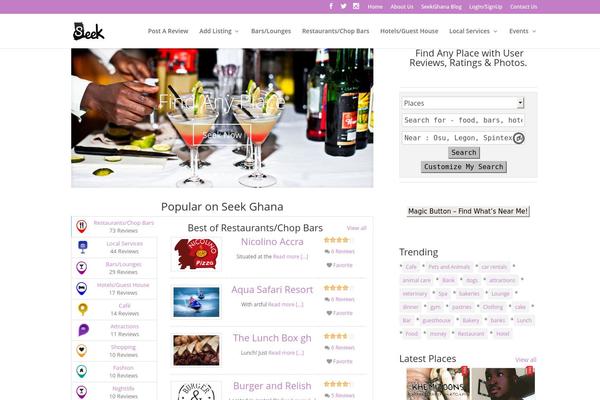Click the Local Services category icon
Viewport: 600px width, 400px height.
(x=83, y=247)
